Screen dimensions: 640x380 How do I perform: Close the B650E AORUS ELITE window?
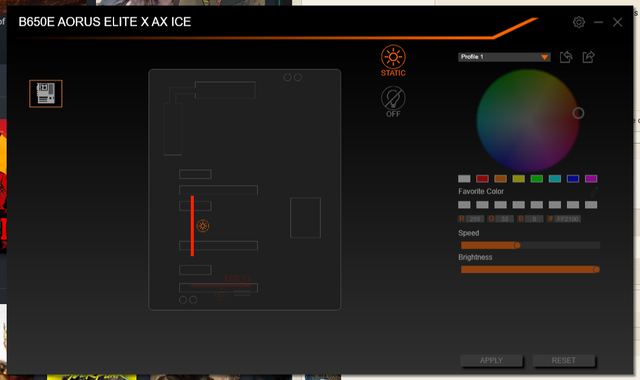click(618, 22)
